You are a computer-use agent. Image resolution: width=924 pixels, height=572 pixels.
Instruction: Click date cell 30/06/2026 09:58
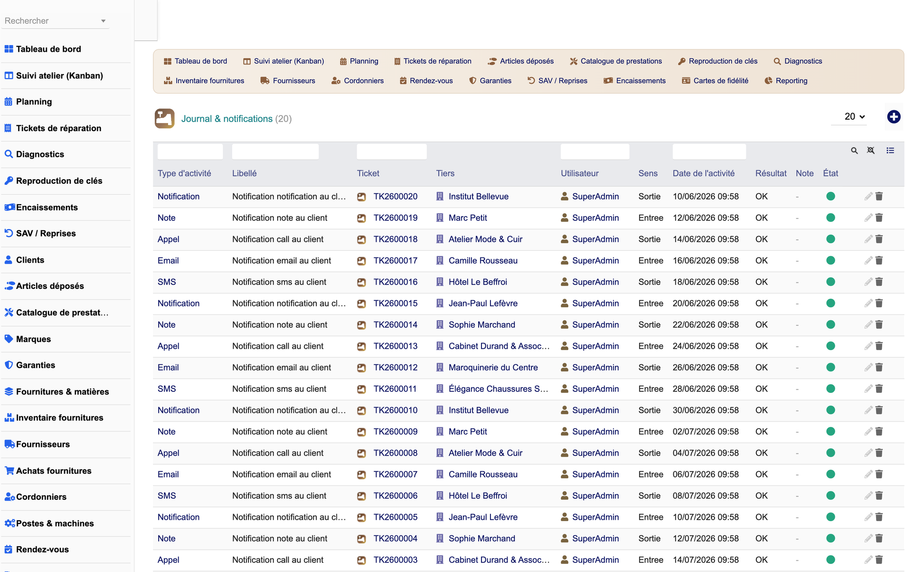(x=706, y=410)
